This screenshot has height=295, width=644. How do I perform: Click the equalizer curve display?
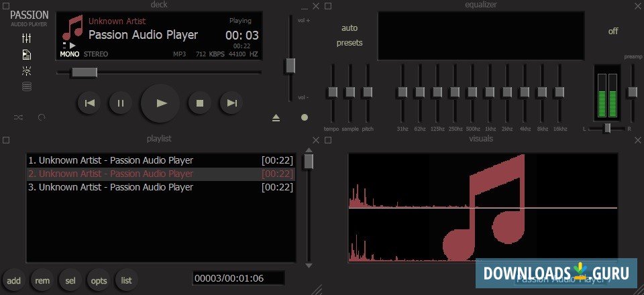click(481, 36)
